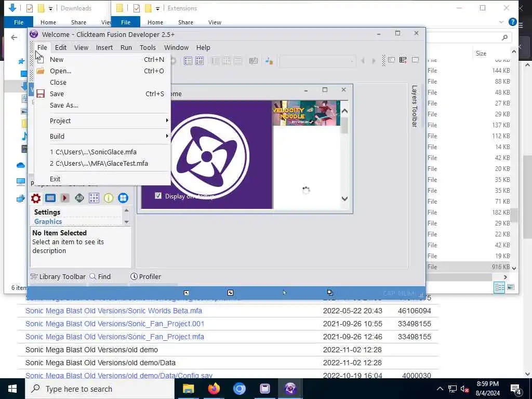Click the Workspace toolbar toggle icon
Screen dimensions: 532x399
coord(391,60)
